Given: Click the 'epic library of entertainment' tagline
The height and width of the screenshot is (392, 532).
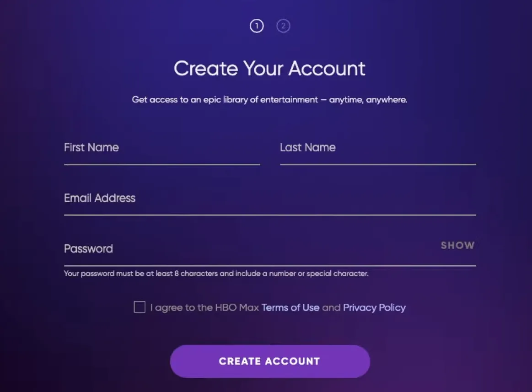Looking at the screenshot, I should [269, 99].
